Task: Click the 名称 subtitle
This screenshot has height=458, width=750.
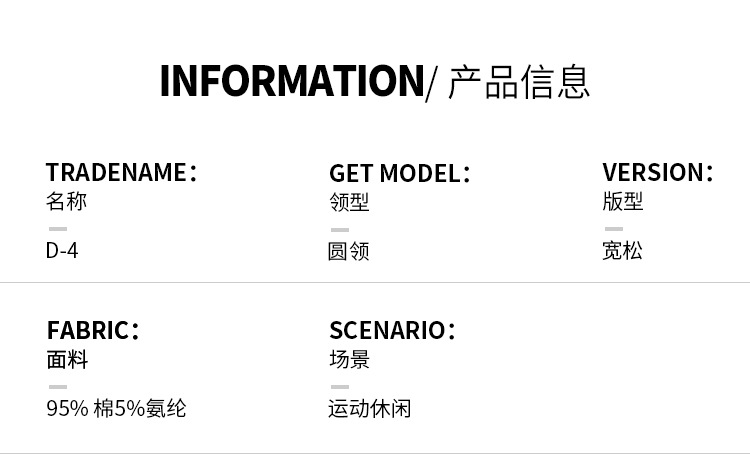Action: click(x=67, y=201)
